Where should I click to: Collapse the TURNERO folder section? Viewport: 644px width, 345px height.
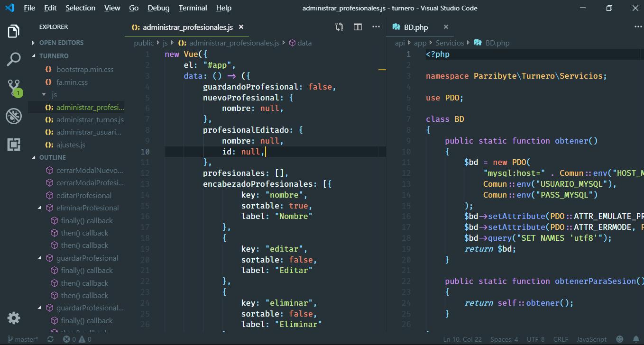coord(54,56)
